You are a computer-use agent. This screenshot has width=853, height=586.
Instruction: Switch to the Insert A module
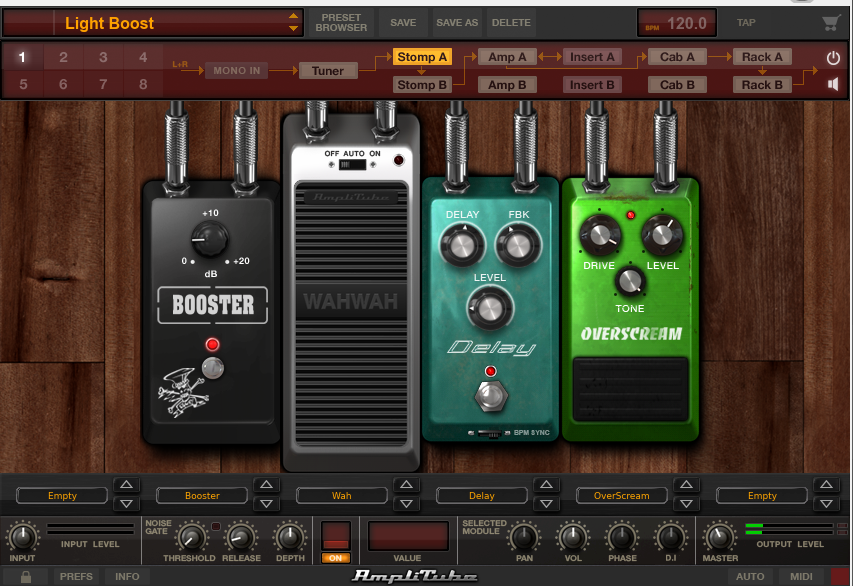592,57
